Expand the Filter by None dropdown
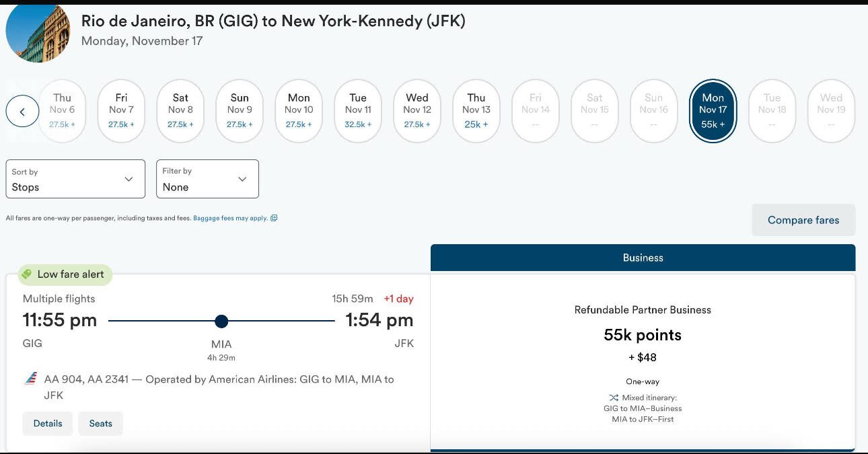The width and height of the screenshot is (868, 454). click(x=207, y=179)
